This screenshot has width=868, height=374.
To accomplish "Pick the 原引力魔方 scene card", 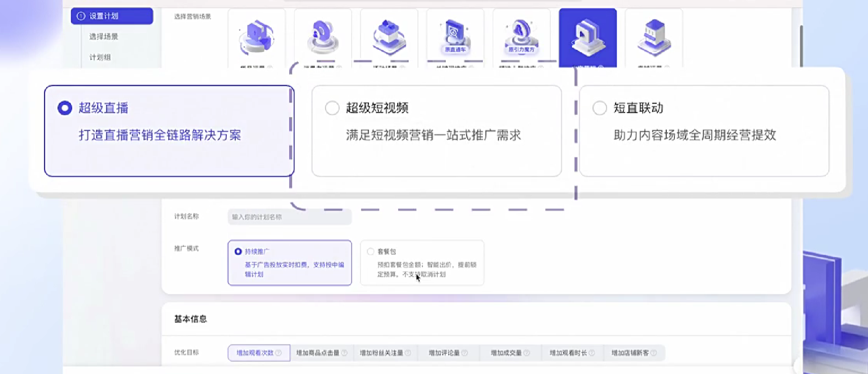I will [x=521, y=38].
